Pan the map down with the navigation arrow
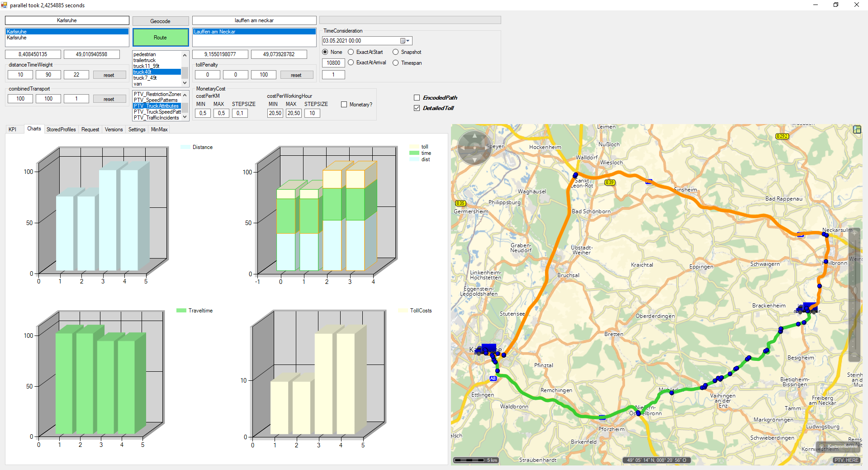 (474, 160)
